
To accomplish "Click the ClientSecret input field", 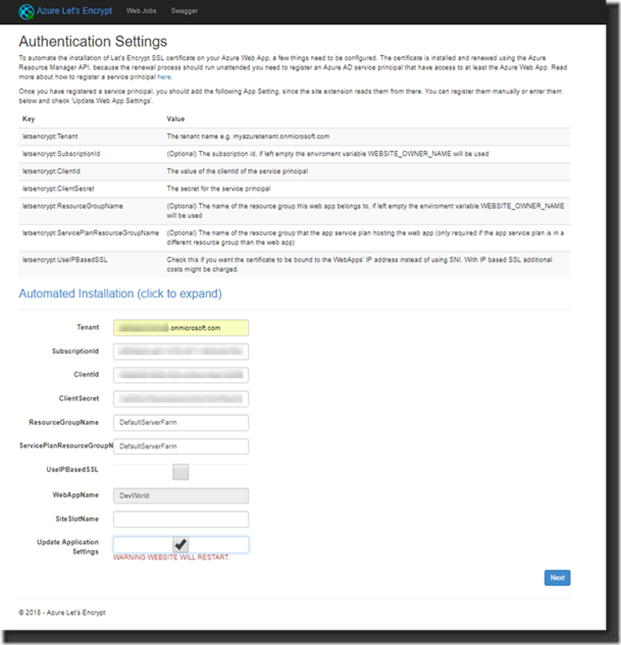I will click(181, 399).
